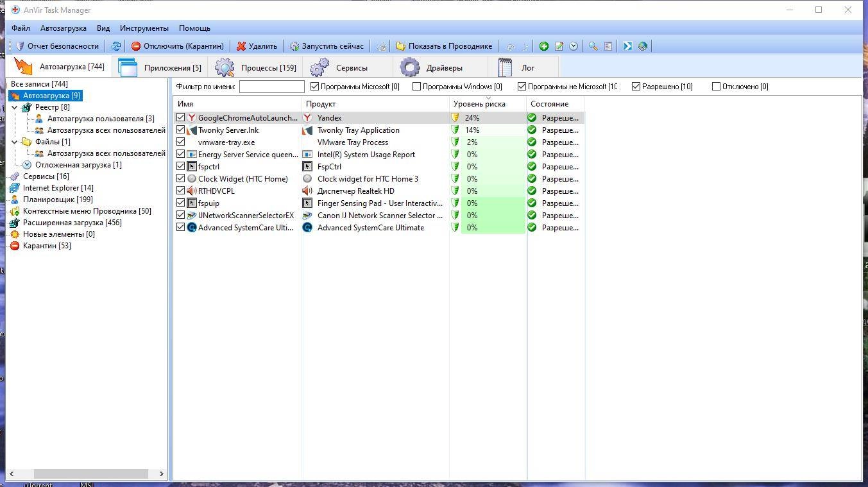Viewport: 868px width, 487px height.
Task: Open the Вид menu
Action: point(103,28)
